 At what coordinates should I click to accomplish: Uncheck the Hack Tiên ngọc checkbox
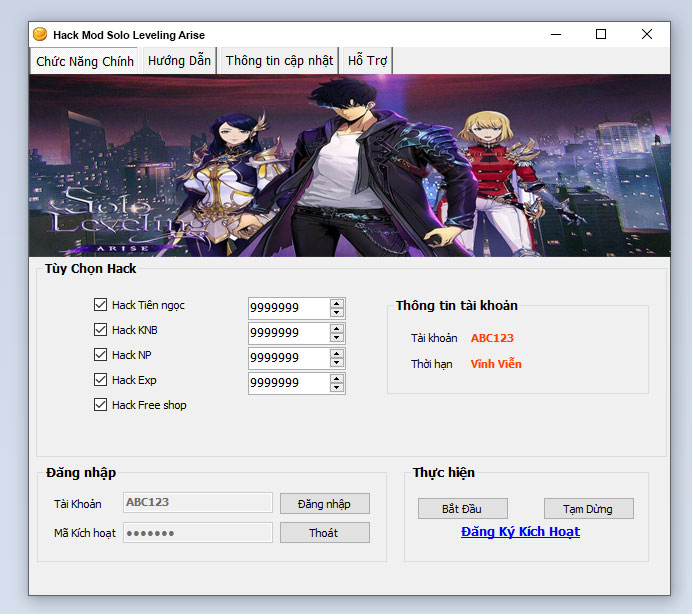click(x=100, y=305)
